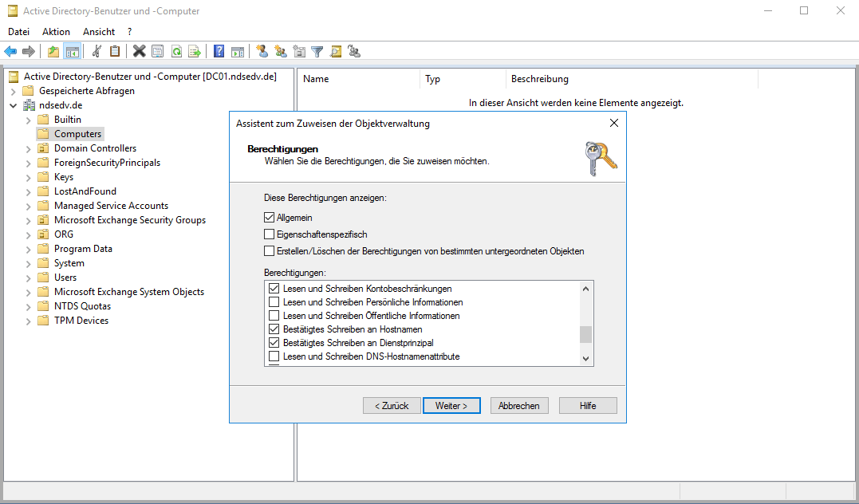Collapse the ndsedv.de domain node
The width and height of the screenshot is (859, 504).
point(14,105)
